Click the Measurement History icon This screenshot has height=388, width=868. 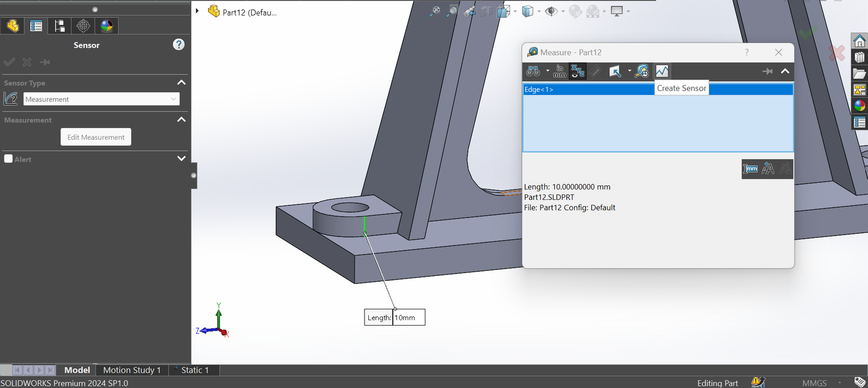[642, 71]
